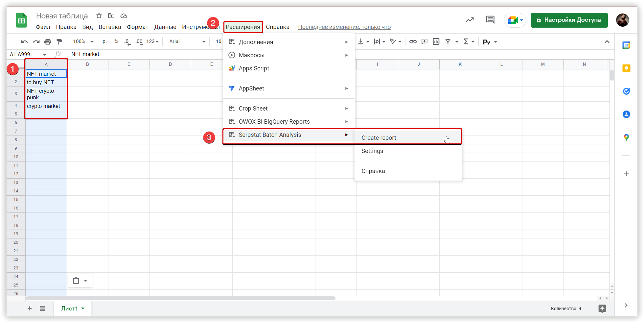Click the Google Meet call button
The image size is (644, 323).
[x=515, y=20]
